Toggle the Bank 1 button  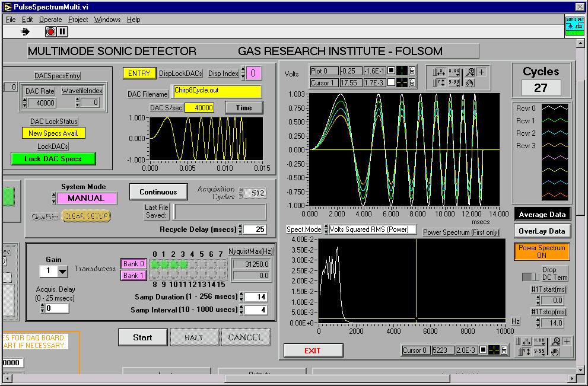(134, 276)
